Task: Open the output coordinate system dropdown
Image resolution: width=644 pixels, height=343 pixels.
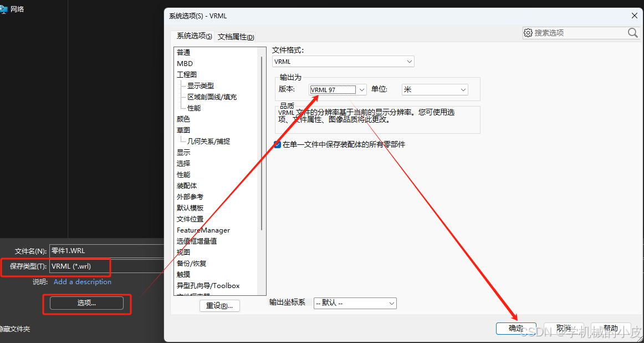Action: pyautogui.click(x=355, y=303)
